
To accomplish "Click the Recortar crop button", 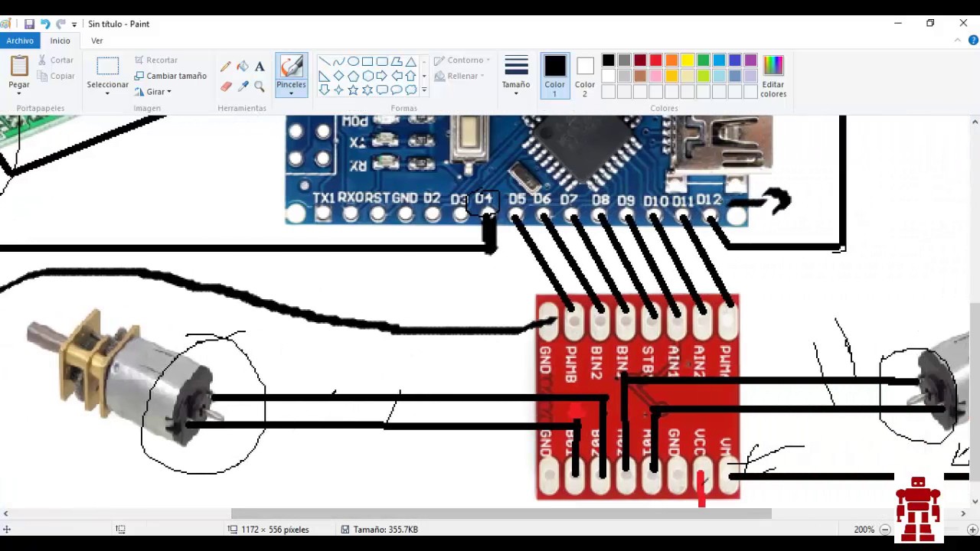I will pyautogui.click(x=156, y=60).
